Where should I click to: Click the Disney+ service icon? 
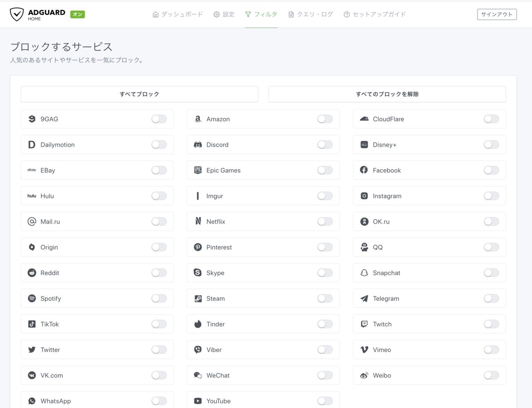[364, 144]
